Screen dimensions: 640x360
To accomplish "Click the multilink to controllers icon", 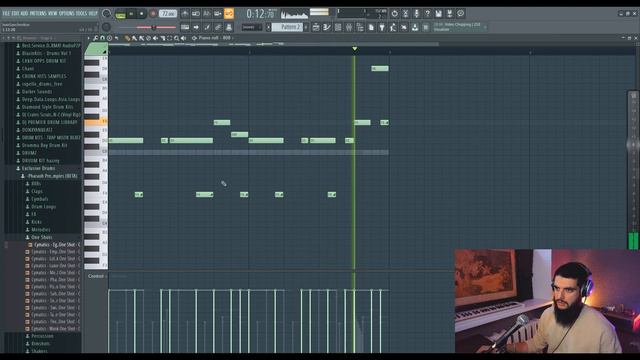I will tap(218, 27).
